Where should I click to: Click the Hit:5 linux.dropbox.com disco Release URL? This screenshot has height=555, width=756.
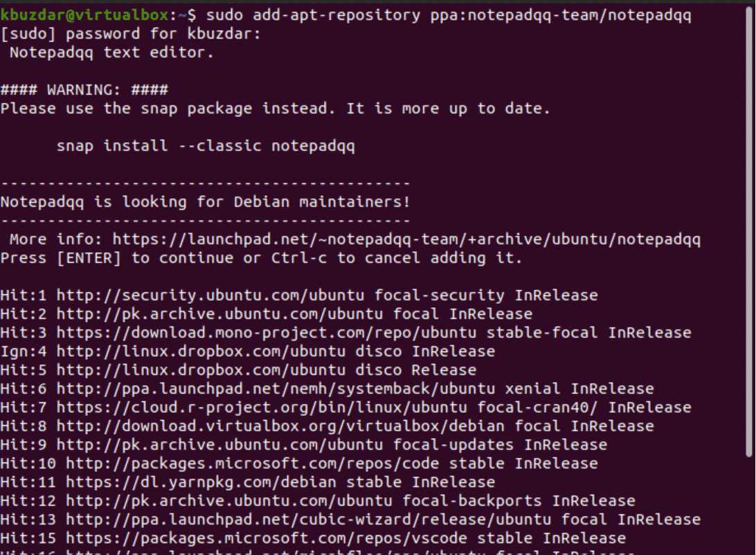(x=201, y=370)
